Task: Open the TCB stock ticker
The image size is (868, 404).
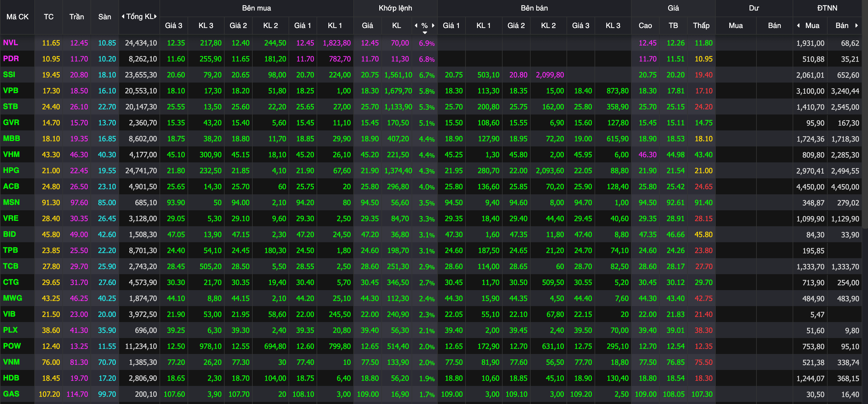Action: tap(11, 266)
